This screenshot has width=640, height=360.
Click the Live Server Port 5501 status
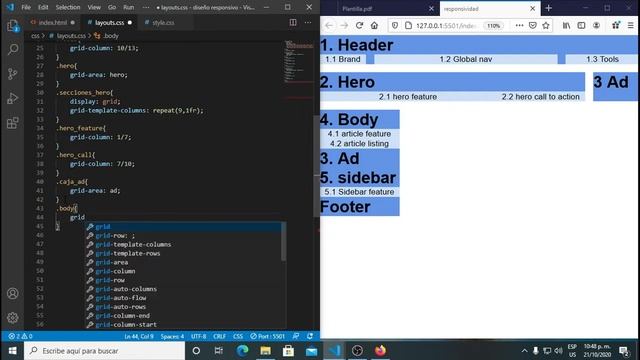click(267, 336)
